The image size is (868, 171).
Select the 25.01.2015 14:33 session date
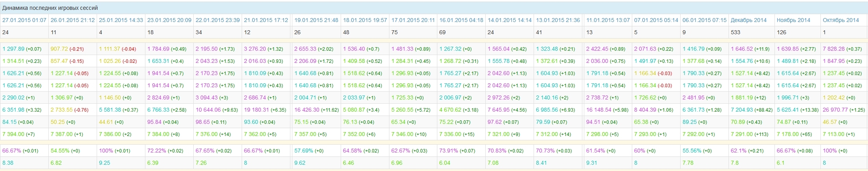[121, 20]
